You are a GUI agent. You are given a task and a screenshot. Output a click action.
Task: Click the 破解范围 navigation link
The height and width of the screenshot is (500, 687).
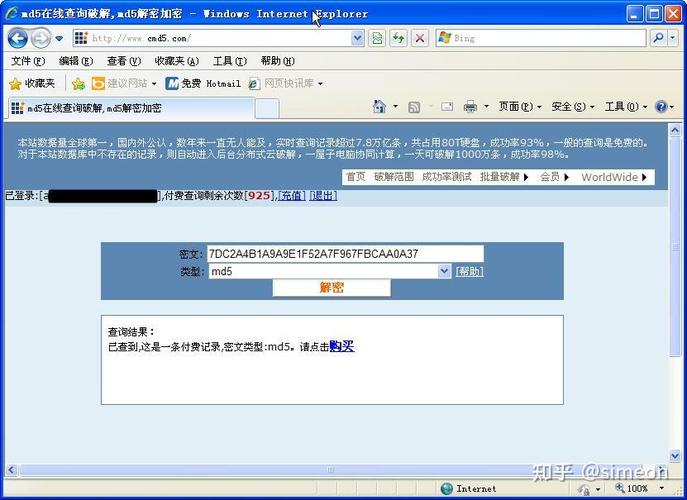coord(394,177)
